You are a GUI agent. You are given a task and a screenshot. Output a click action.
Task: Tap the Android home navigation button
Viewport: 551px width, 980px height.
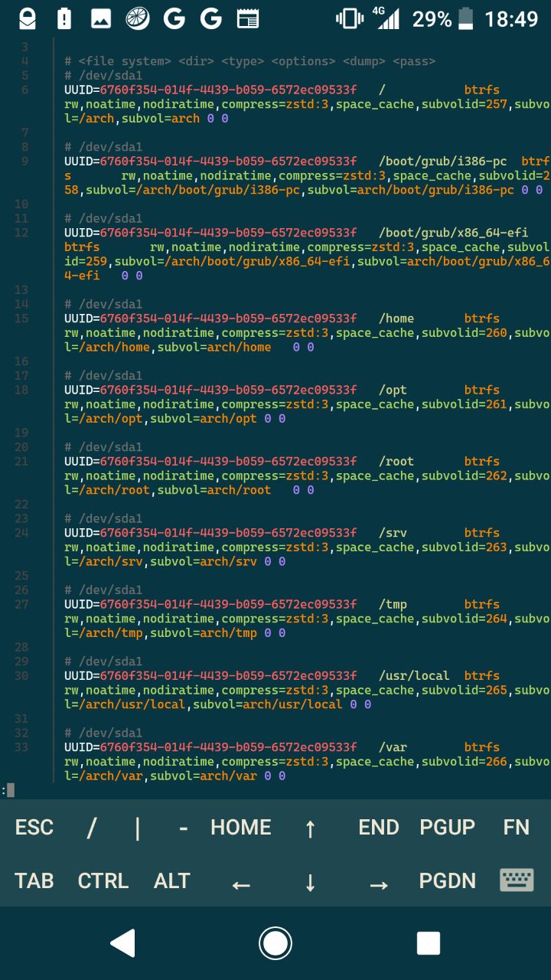click(275, 943)
